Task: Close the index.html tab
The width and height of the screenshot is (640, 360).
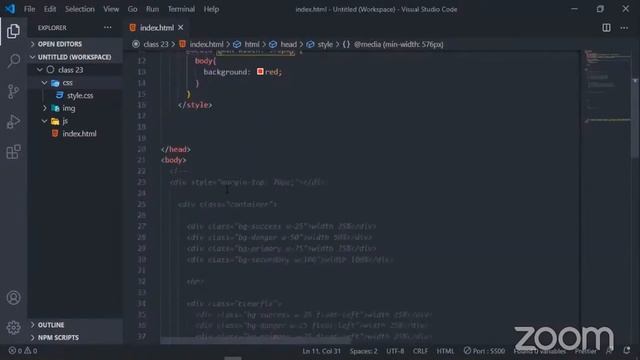Action: click(180, 27)
